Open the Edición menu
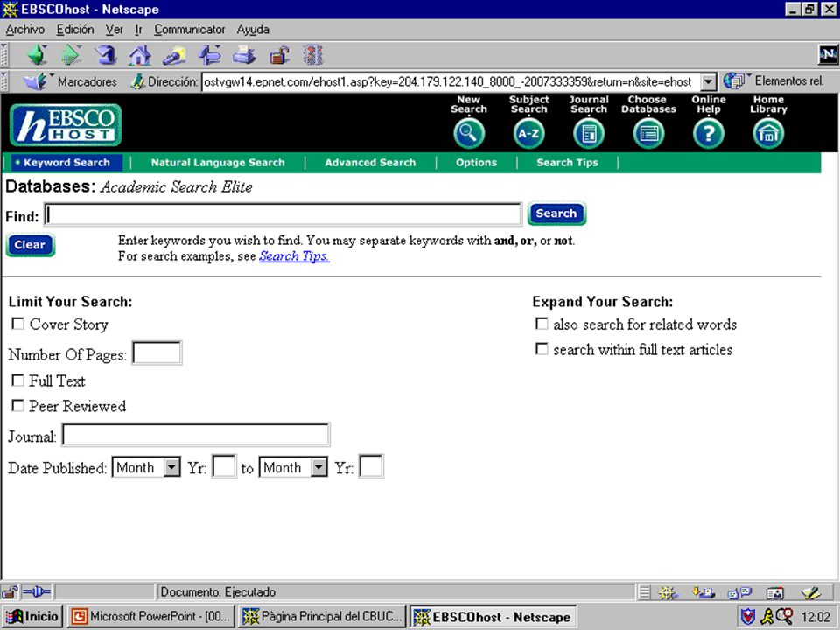This screenshot has width=840, height=630. [75, 30]
